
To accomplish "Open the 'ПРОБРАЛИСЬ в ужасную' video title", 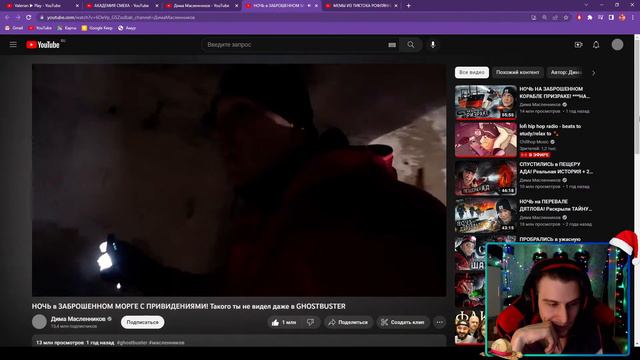I will tap(550, 239).
